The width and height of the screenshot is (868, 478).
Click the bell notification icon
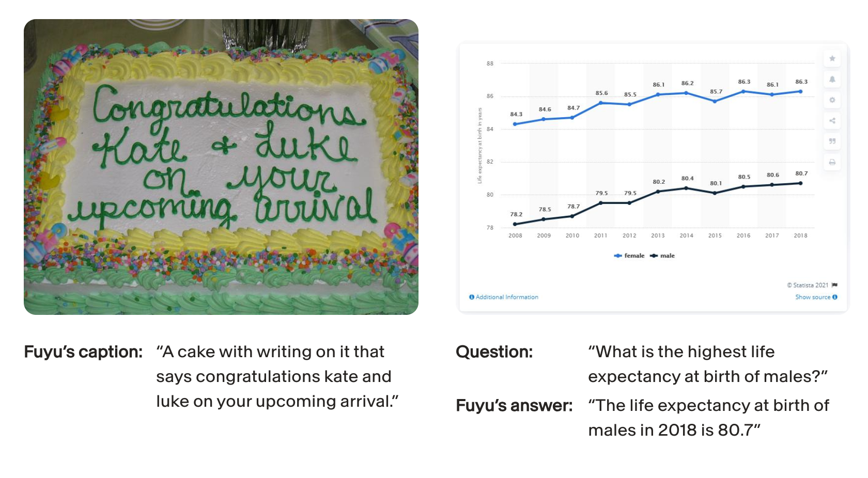[x=832, y=79]
